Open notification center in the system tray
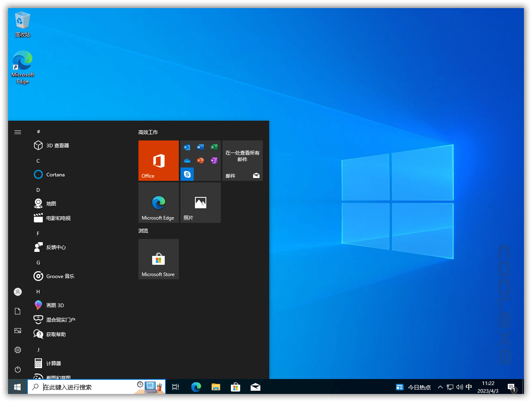 click(513, 387)
